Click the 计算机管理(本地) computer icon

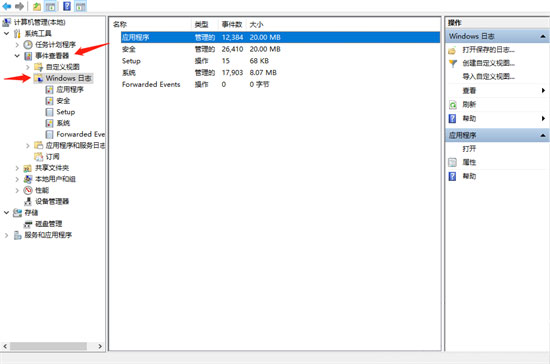pyautogui.click(x=7, y=22)
